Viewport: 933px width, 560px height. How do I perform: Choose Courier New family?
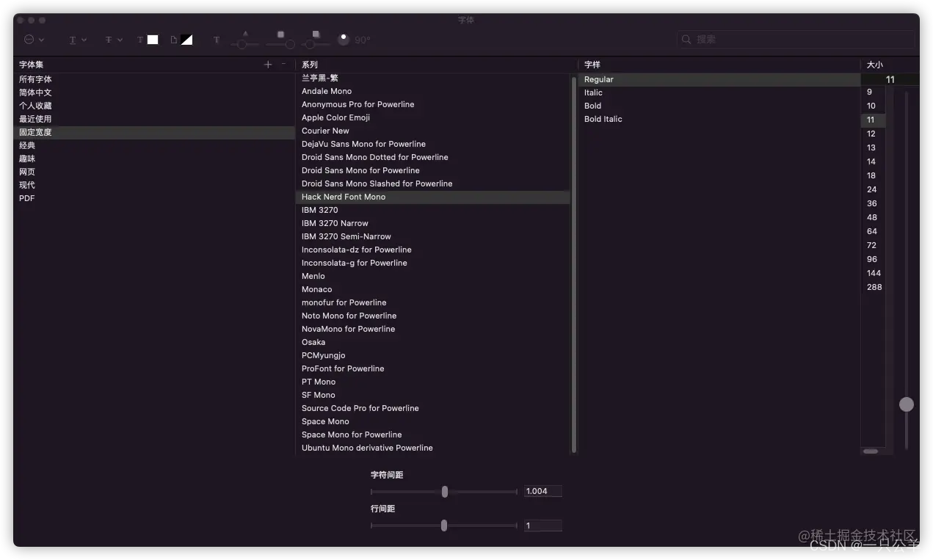[x=433, y=131]
